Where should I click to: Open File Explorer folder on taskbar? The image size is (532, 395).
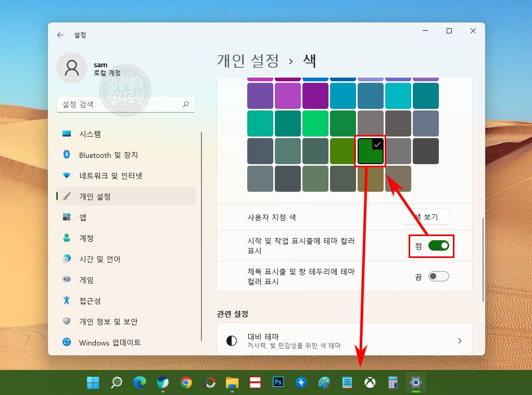[232, 383]
